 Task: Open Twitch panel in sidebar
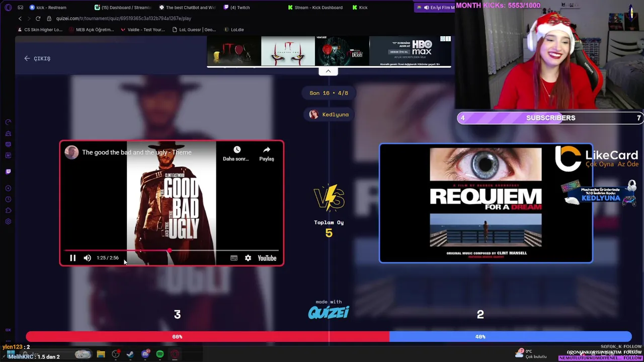tap(8, 171)
